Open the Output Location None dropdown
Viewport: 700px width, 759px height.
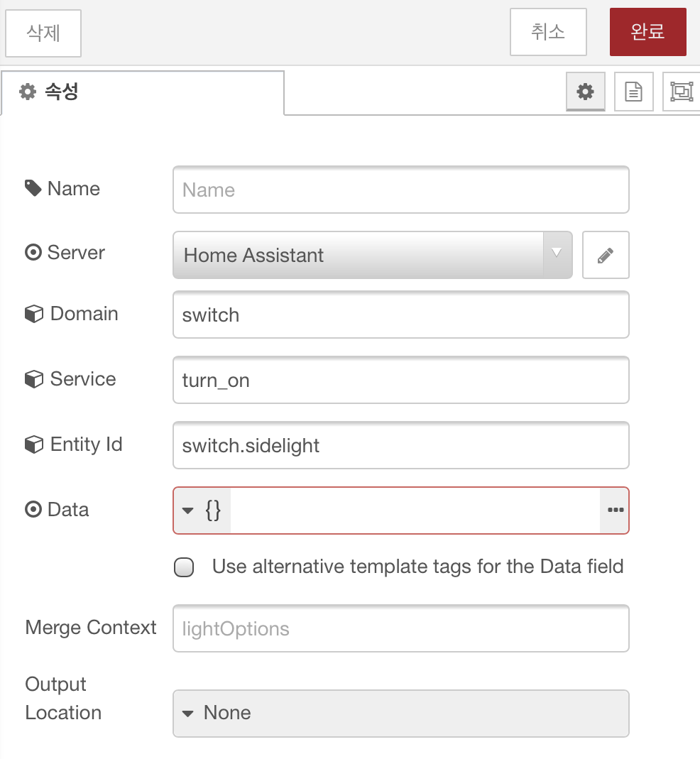[401, 714]
